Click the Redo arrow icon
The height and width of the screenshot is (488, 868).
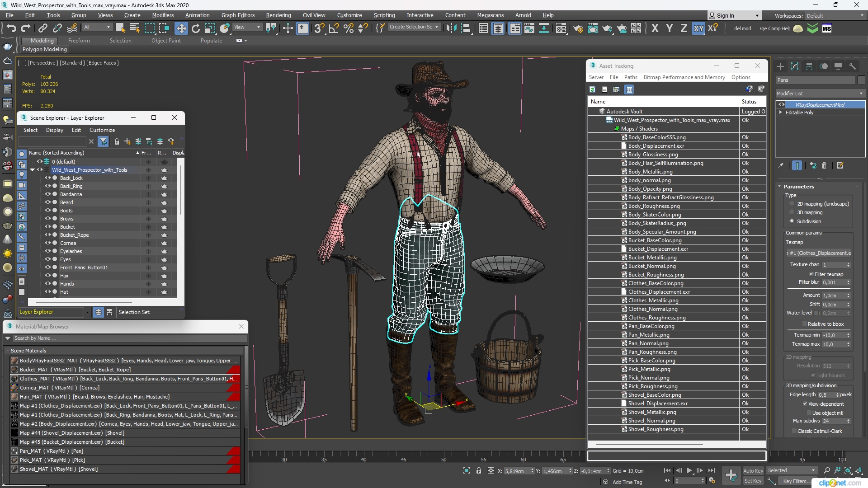pyautogui.click(x=26, y=28)
